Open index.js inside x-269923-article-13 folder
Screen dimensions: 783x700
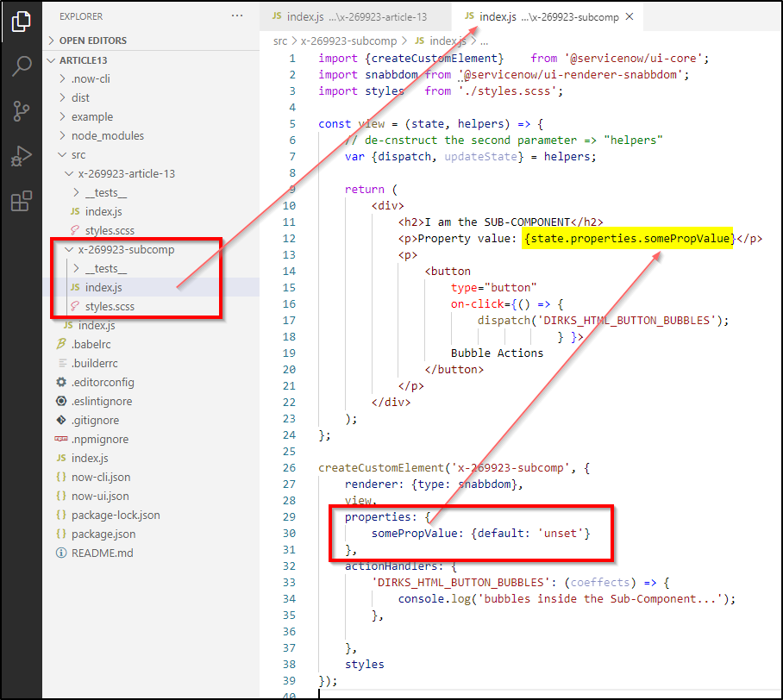tap(103, 212)
